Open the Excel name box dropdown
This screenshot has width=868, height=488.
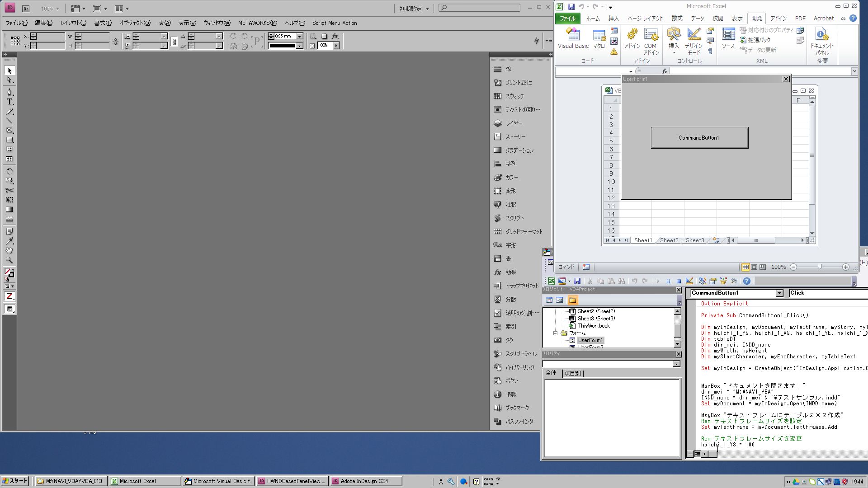click(x=631, y=71)
